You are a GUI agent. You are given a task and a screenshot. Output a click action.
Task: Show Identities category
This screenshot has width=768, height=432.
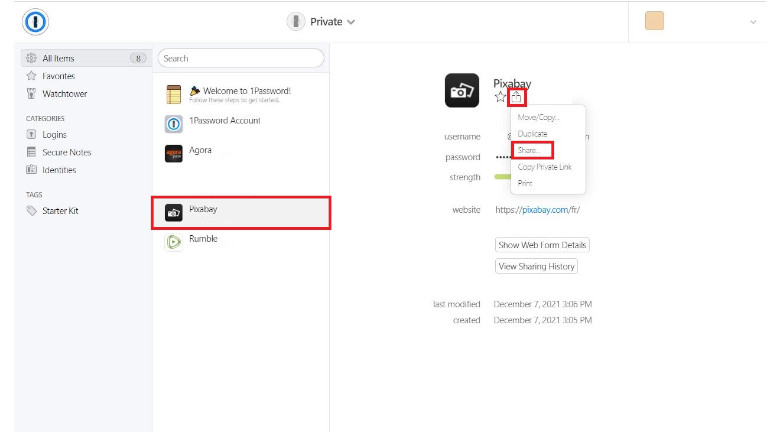pyautogui.click(x=59, y=170)
